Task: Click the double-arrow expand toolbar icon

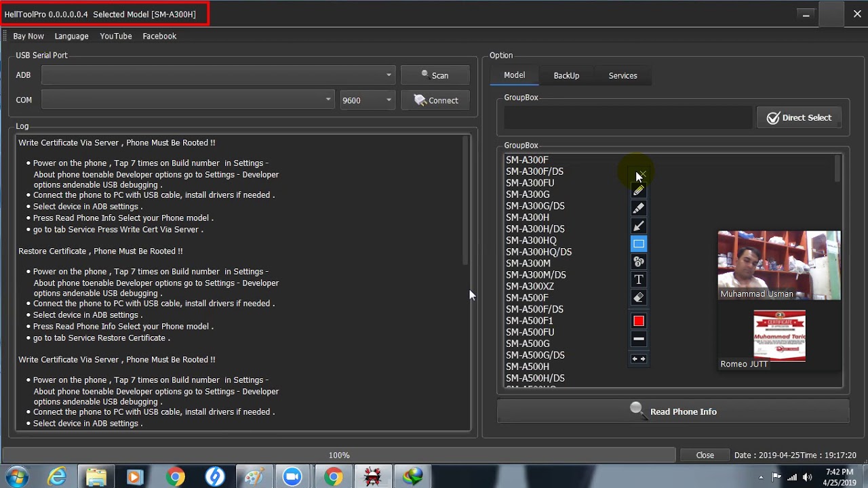Action: click(639, 359)
